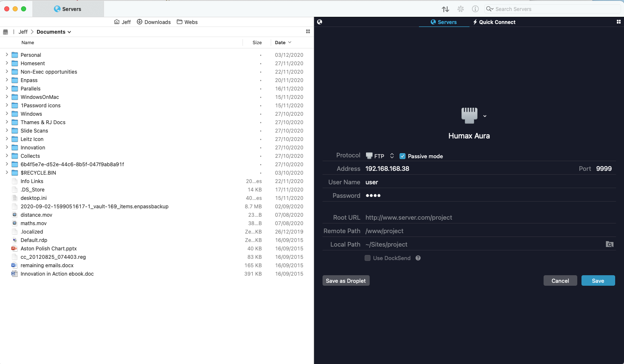Enable the Use DockSend checkbox
624x364 pixels.
pyautogui.click(x=368, y=258)
